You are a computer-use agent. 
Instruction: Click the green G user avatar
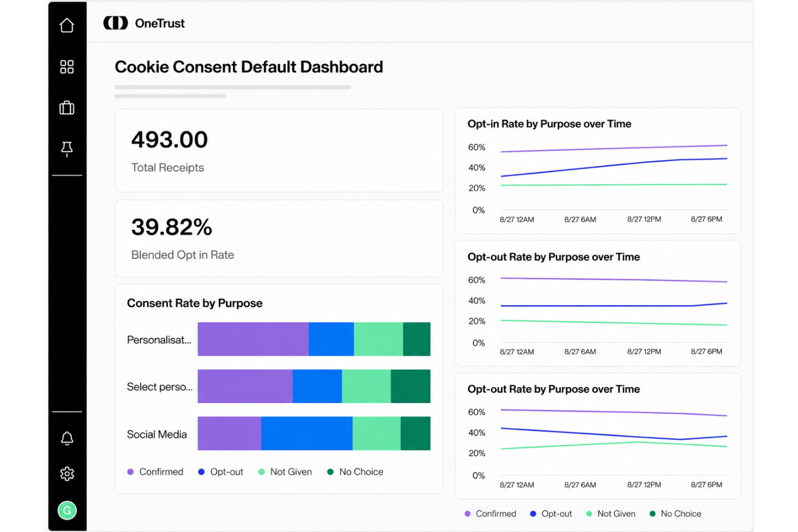(67, 510)
